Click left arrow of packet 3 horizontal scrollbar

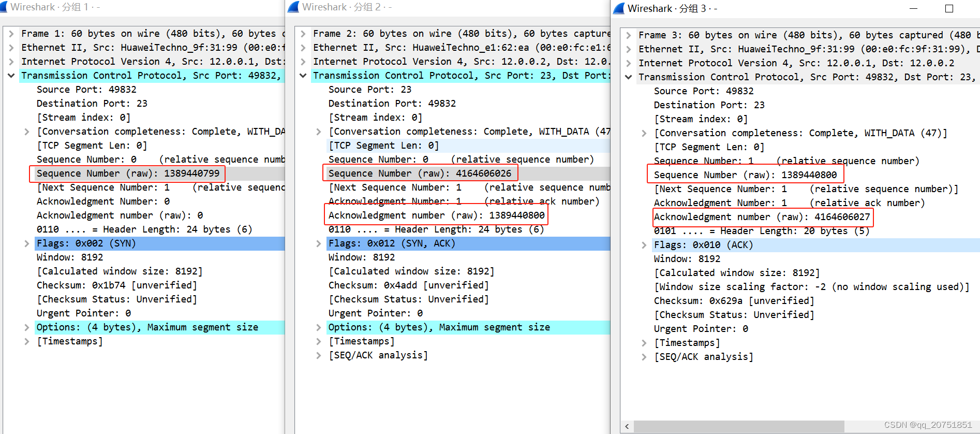tap(627, 426)
